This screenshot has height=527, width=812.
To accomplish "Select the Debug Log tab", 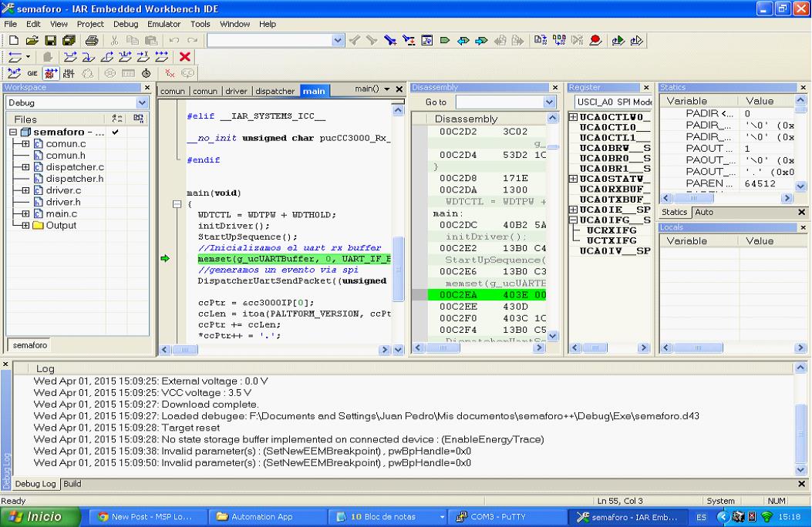I will coord(35,484).
